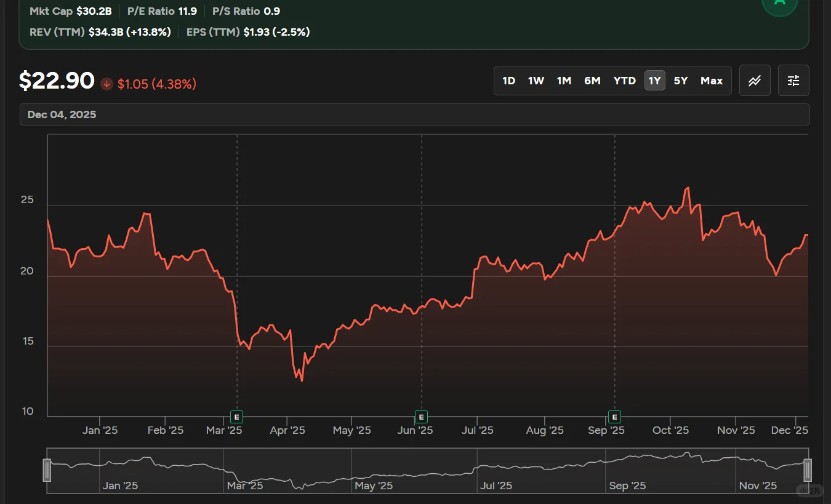Click the red price decline arrow
Screen dimensions: 831x504
[x=106, y=84]
